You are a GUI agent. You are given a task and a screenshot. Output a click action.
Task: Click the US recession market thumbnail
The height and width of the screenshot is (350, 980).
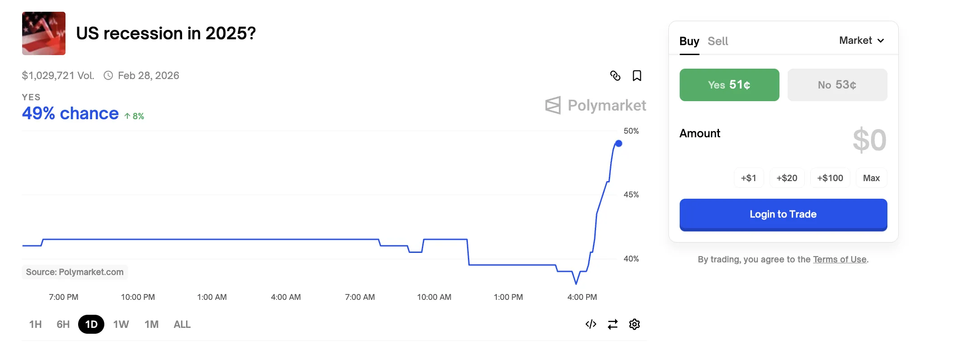click(44, 33)
